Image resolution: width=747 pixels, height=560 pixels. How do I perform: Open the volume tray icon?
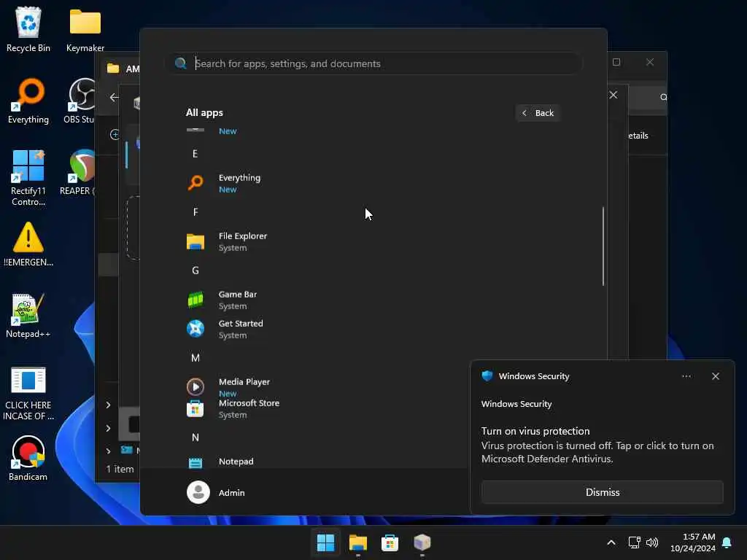click(x=652, y=542)
